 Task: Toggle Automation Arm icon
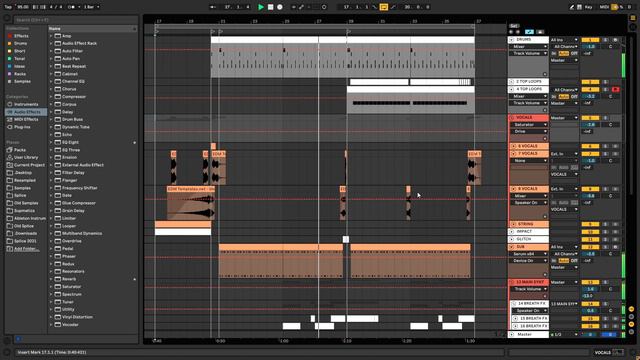pyautogui.click(x=301, y=7)
